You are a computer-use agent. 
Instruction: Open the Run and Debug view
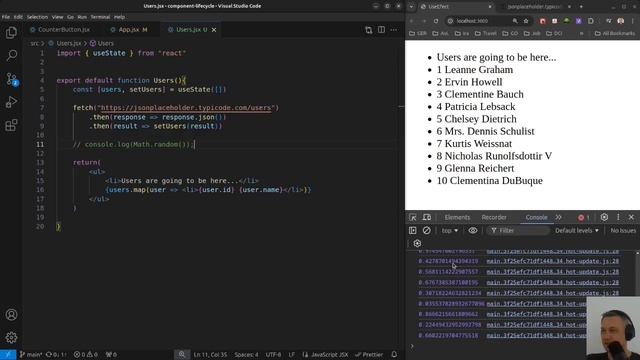tap(11, 102)
